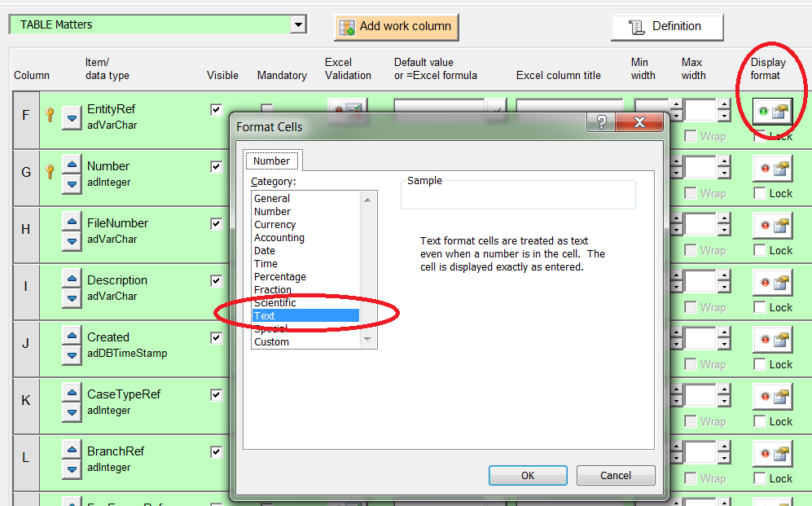Move BranchRef column down
The width and height of the screenshot is (812, 506).
coord(72,469)
